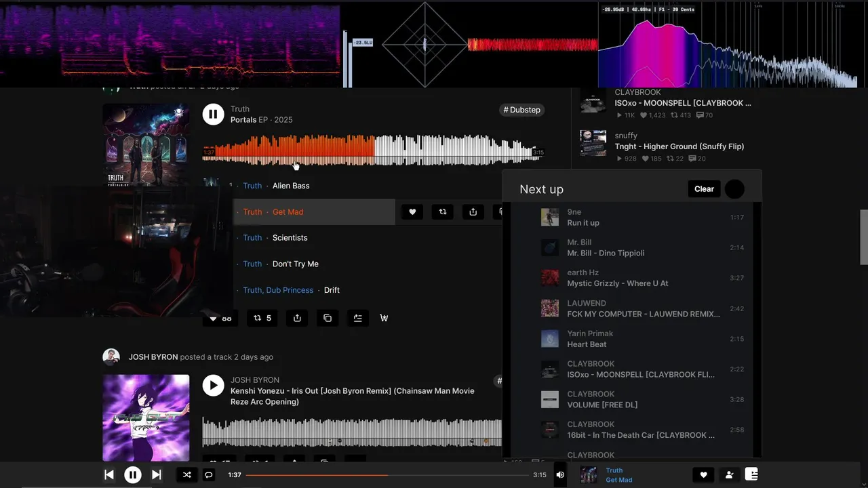This screenshot has width=868, height=488.
Task: Open Heart Beat queue thumbnail
Action: coord(550,339)
